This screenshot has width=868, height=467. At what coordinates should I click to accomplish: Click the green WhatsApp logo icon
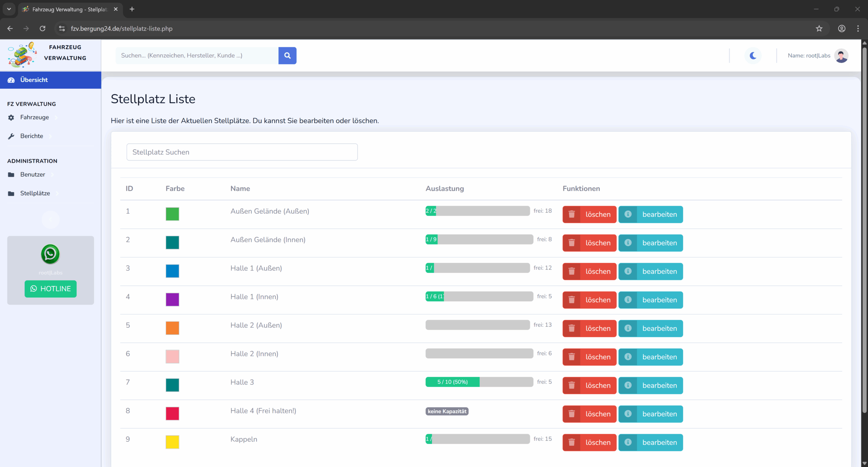click(50, 254)
